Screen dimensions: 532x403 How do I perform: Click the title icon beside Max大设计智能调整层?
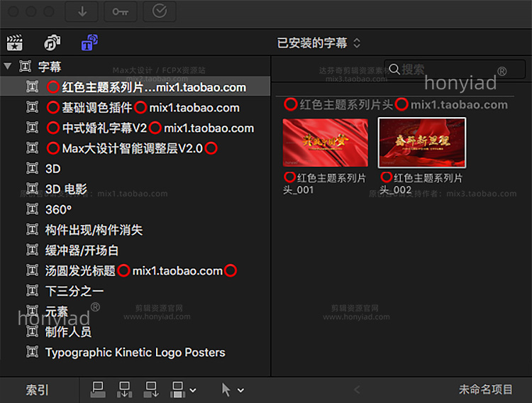coord(32,148)
